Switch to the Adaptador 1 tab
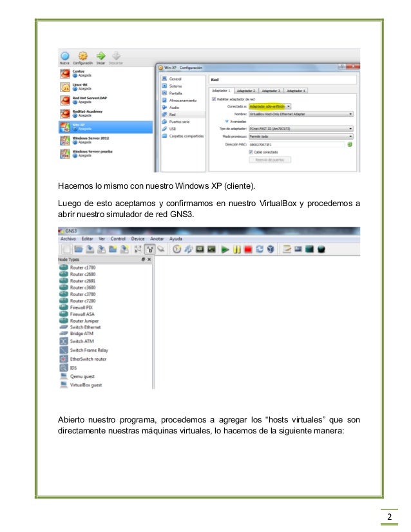This screenshot has height=532, width=411. (221, 91)
